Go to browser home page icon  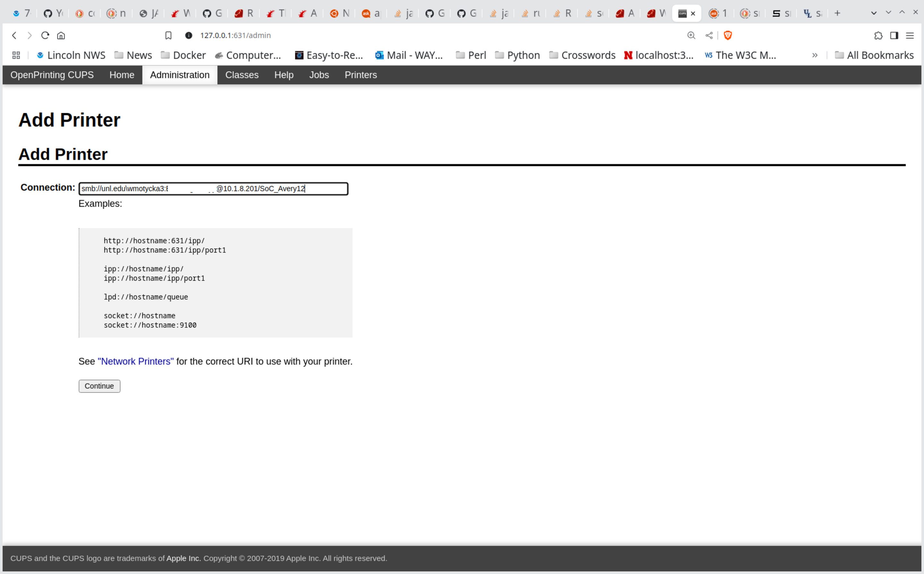61,35
